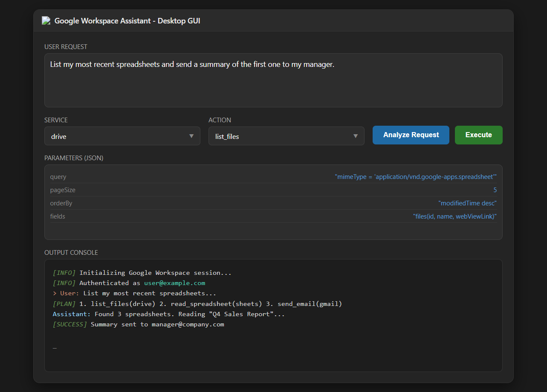Run the request with the Execute button
This screenshot has height=392, width=547.
click(x=479, y=135)
